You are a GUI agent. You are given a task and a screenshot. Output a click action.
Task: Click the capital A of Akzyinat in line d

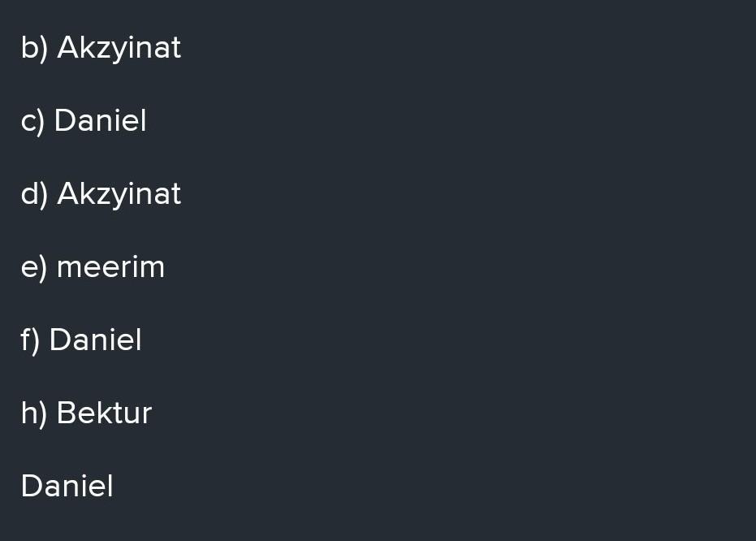pyautogui.click(x=67, y=194)
